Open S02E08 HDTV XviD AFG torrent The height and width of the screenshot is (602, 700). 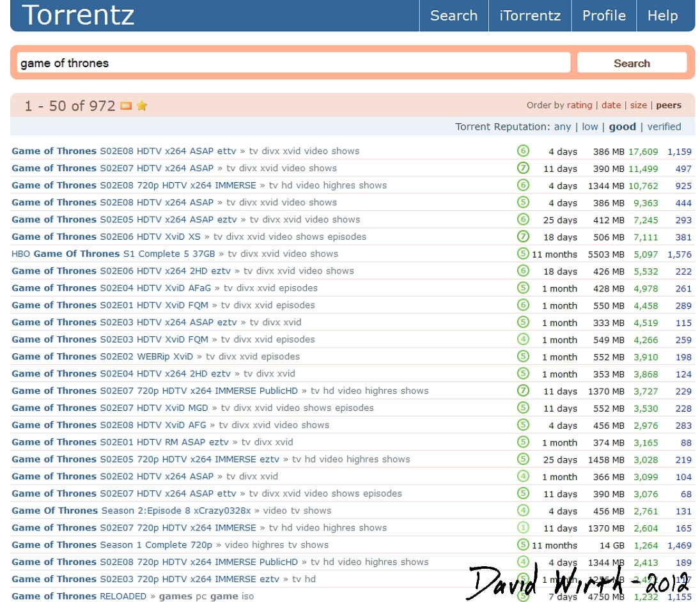coord(109,425)
